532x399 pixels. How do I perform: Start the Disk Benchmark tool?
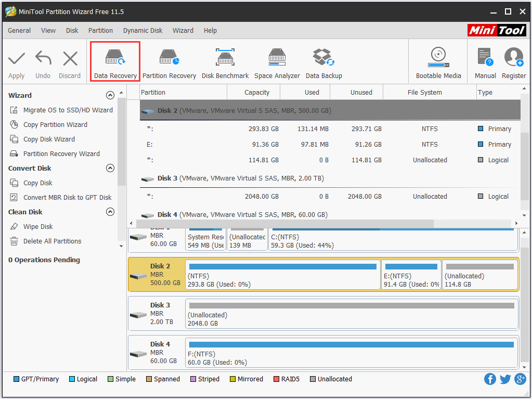click(225, 62)
